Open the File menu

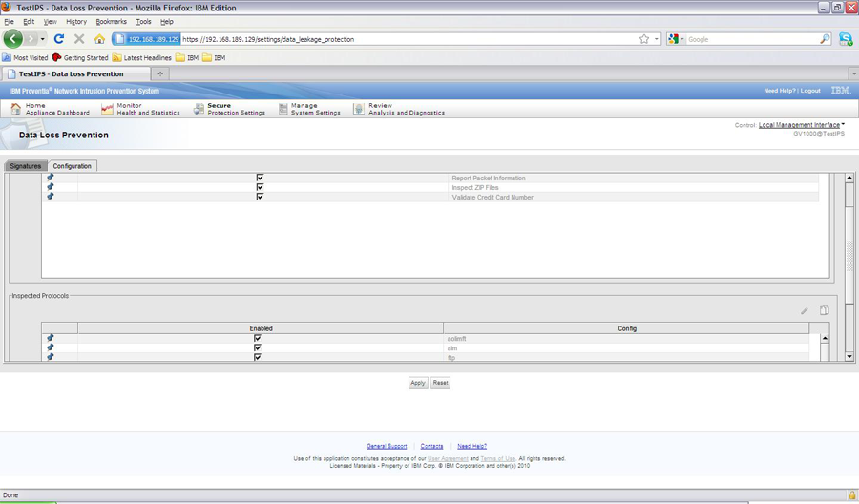(9, 21)
